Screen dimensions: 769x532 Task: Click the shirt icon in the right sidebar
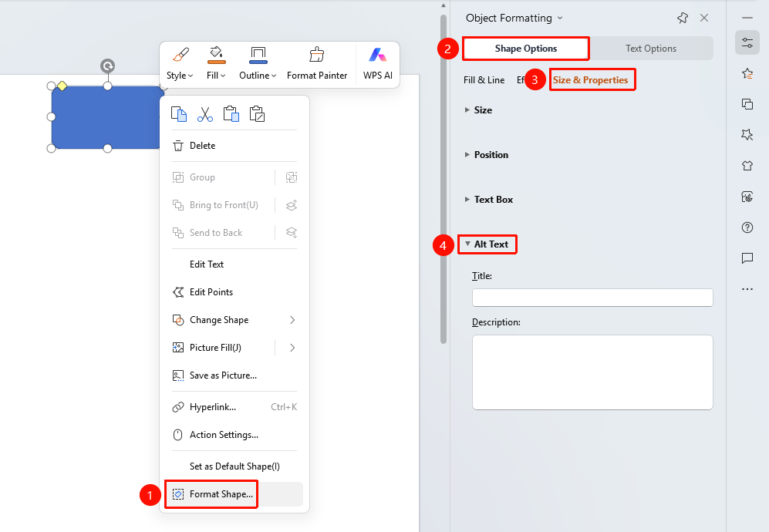point(747,166)
